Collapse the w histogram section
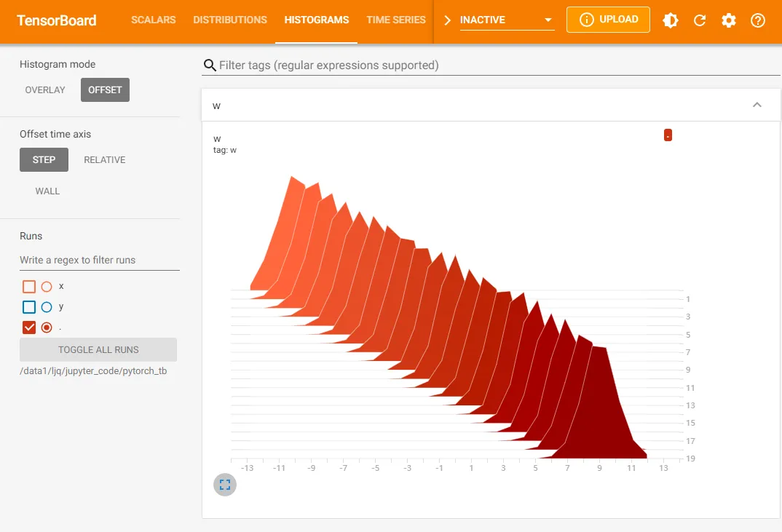 [757, 105]
